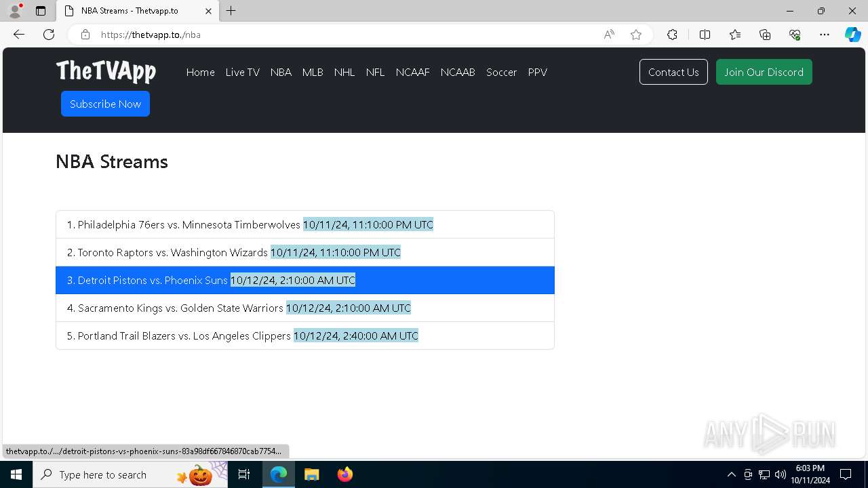Image resolution: width=868 pixels, height=488 pixels.
Task: Select NFL in navigation bar
Action: click(376, 72)
